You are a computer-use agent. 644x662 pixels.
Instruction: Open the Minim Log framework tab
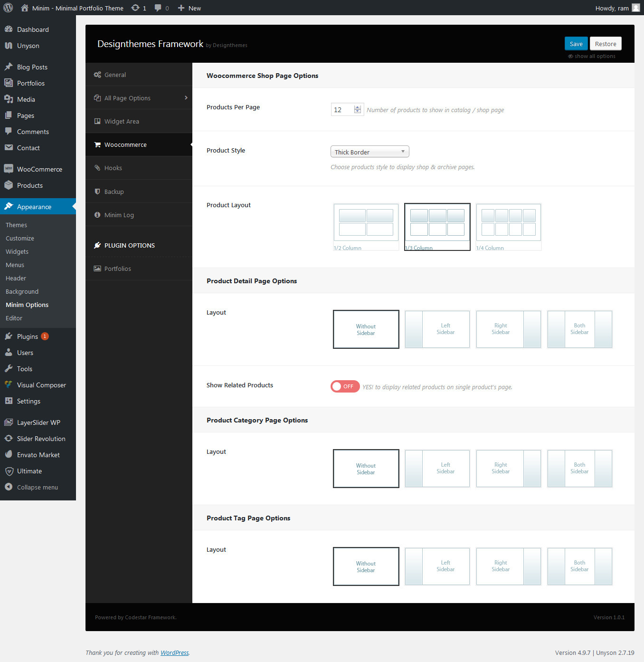139,215
